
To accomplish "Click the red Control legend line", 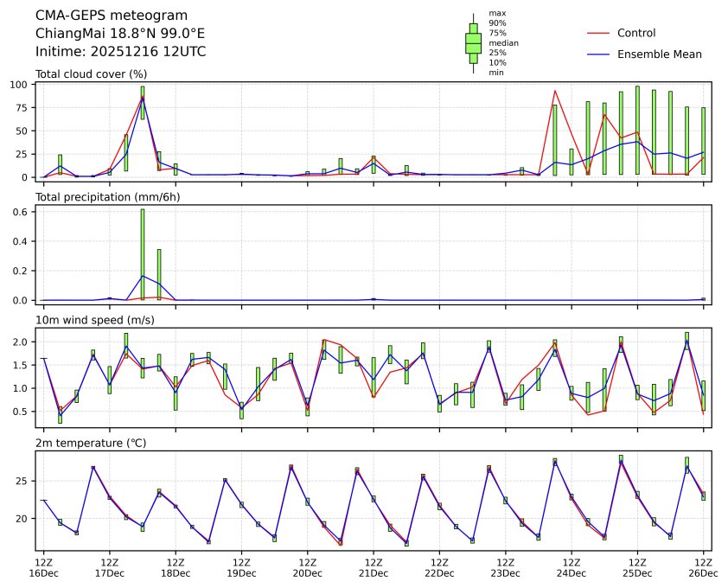I will (598, 33).
